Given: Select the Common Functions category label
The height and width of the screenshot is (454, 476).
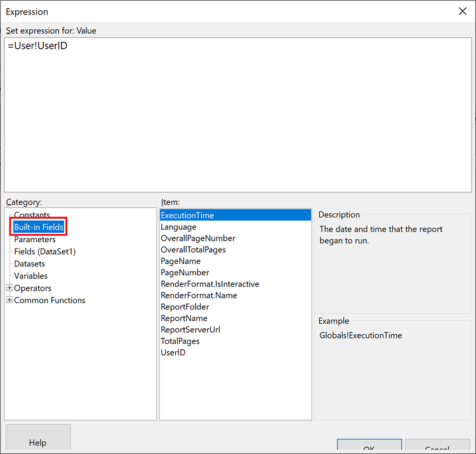Looking at the screenshot, I should coord(50,300).
